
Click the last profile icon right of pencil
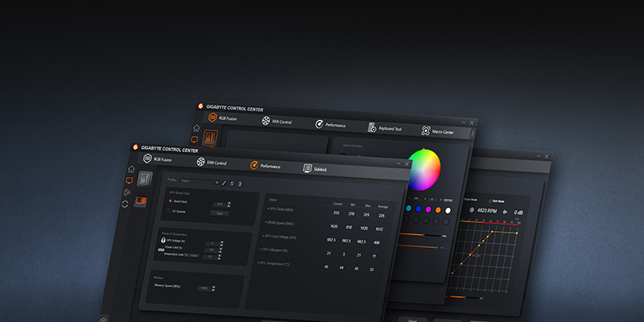click(240, 184)
